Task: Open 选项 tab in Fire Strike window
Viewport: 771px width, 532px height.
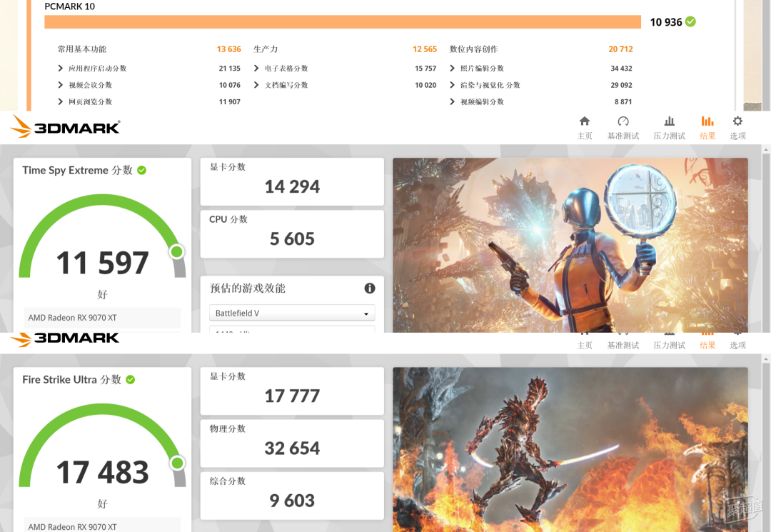Action: (737, 345)
